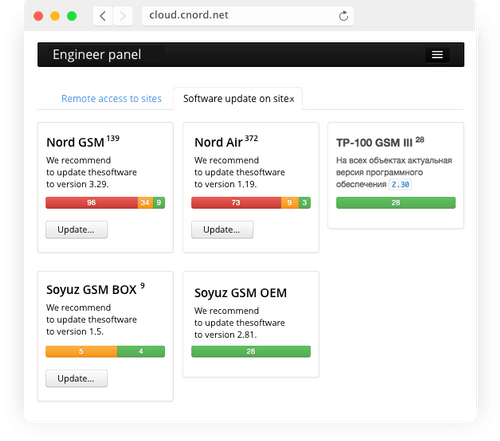Click the browser back arrow
500x441 pixels.
(x=103, y=16)
